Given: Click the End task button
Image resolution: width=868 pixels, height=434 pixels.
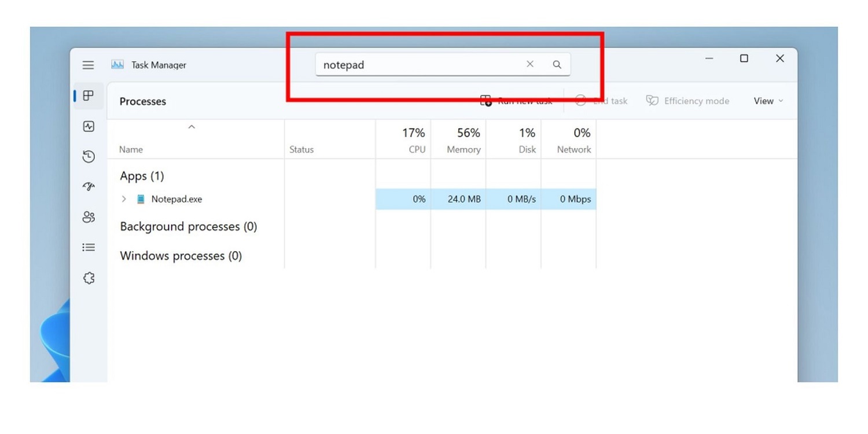Looking at the screenshot, I should click(x=602, y=101).
